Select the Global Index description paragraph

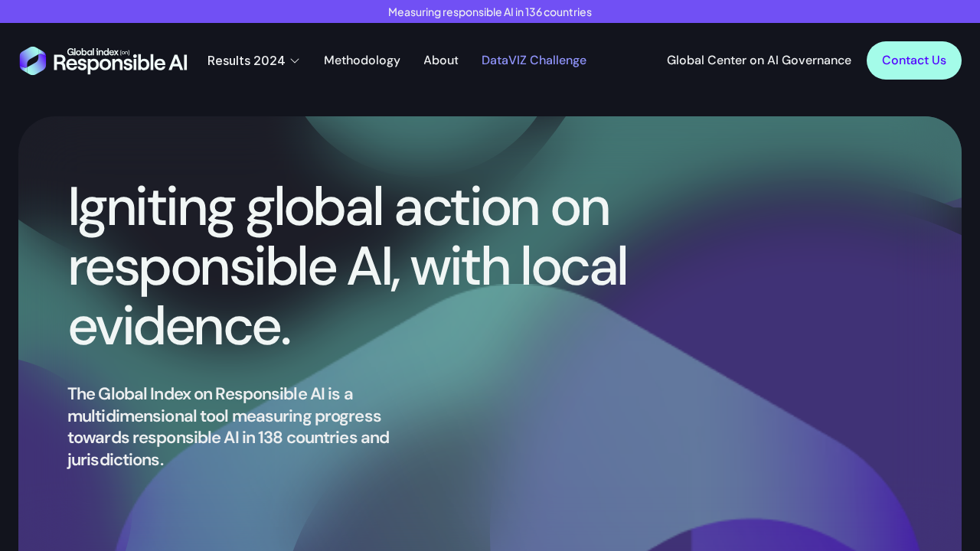[228, 425]
